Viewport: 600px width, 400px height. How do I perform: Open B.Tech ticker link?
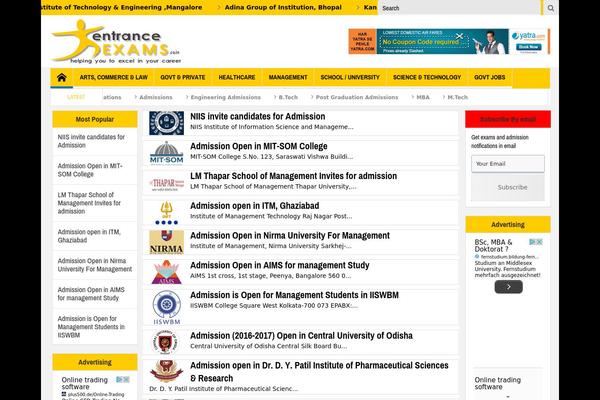288,98
